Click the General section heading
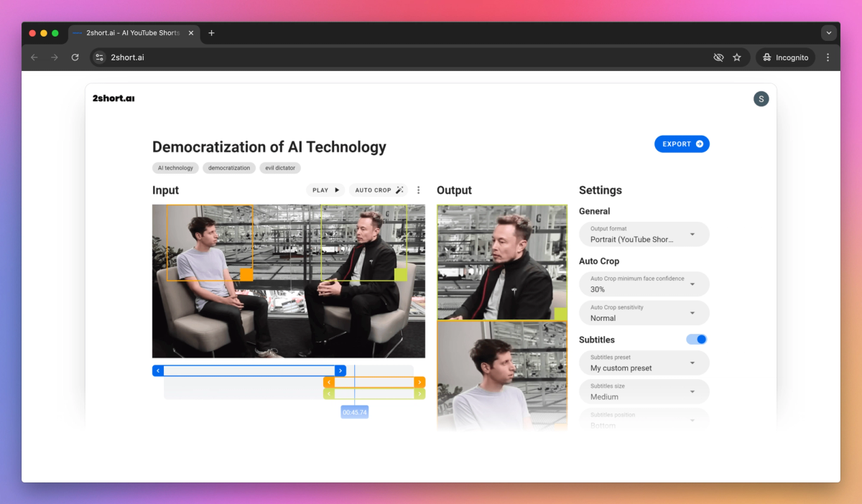 click(x=595, y=211)
